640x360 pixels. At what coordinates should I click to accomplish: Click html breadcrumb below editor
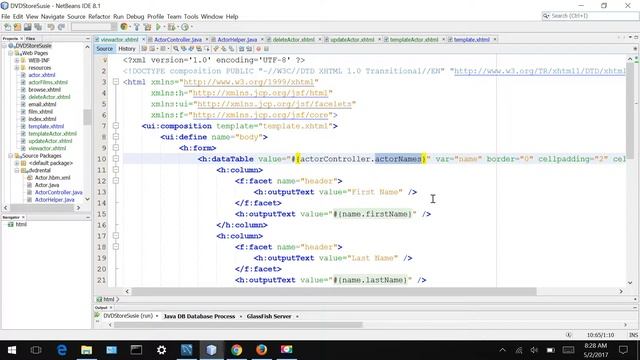coord(108,299)
